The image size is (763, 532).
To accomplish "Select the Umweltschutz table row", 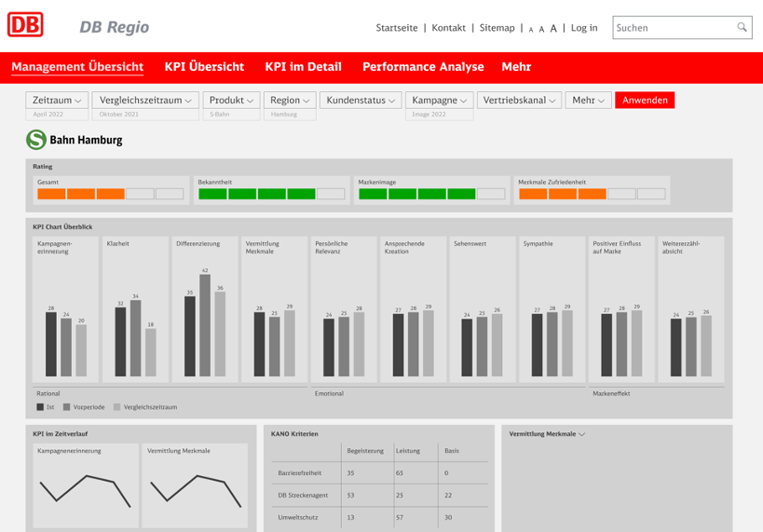I will click(x=379, y=518).
